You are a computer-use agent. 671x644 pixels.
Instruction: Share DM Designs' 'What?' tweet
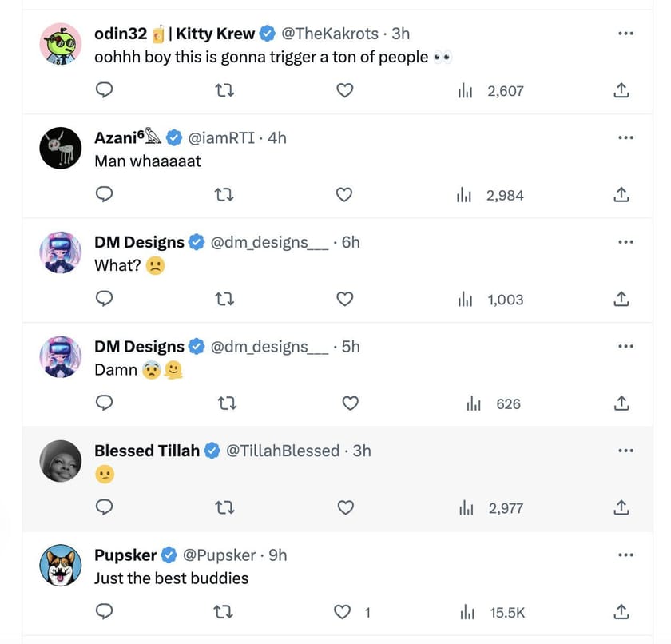pos(621,300)
